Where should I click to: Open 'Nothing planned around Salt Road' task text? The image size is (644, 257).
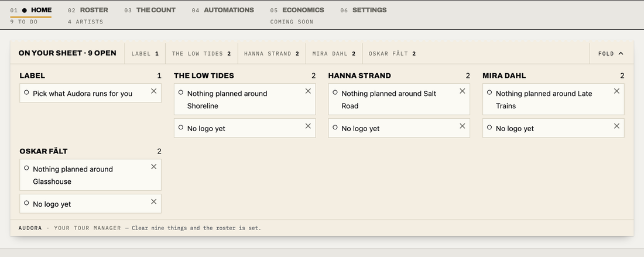[389, 100]
